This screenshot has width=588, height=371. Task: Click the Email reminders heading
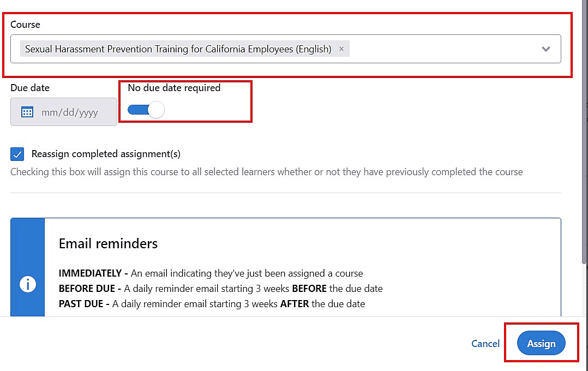click(108, 243)
